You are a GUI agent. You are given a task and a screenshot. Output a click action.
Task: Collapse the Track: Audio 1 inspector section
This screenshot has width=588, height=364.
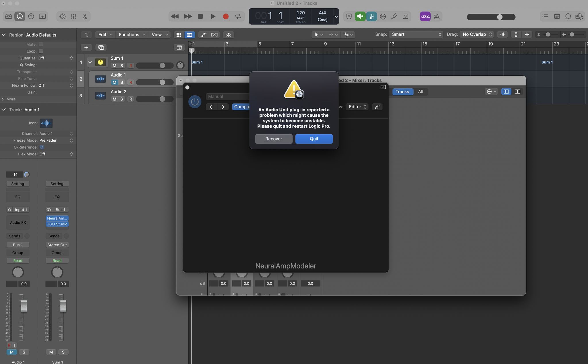[4, 110]
